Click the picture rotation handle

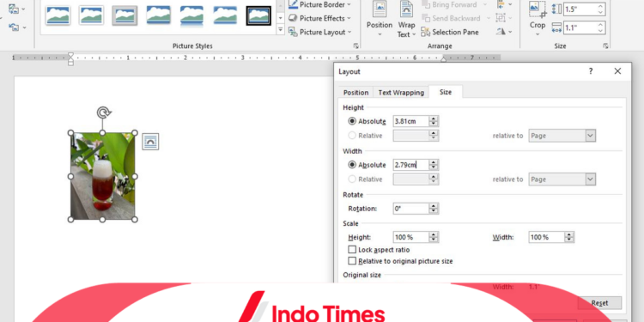click(x=104, y=112)
